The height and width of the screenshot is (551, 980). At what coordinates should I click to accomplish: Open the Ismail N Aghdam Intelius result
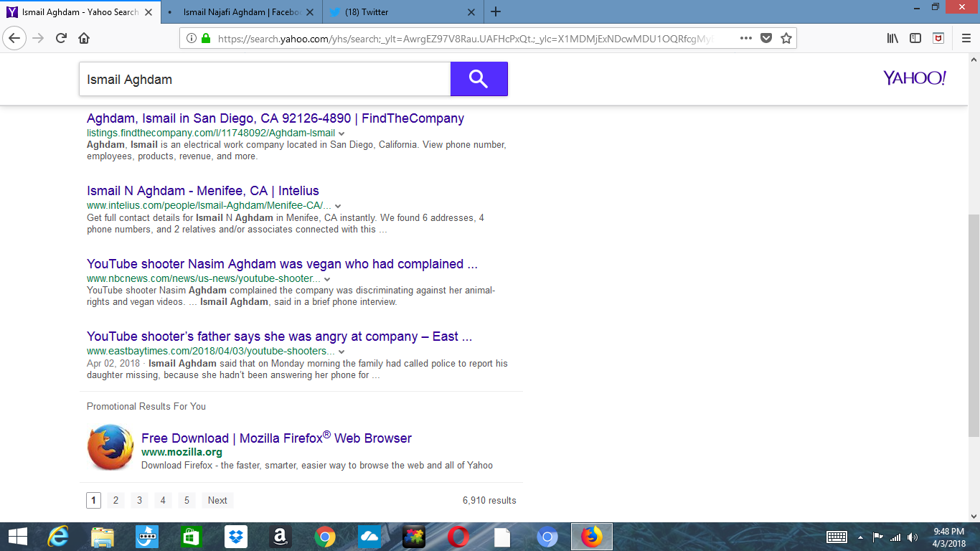(x=202, y=191)
